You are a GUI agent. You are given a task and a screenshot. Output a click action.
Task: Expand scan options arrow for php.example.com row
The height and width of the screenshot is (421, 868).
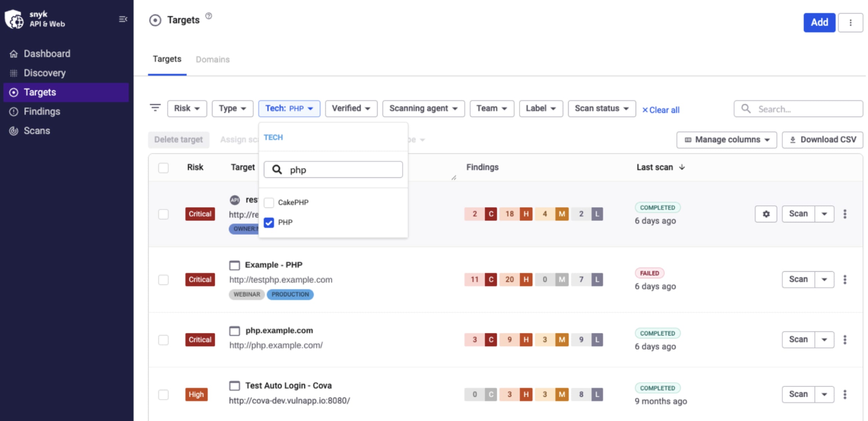tap(824, 340)
